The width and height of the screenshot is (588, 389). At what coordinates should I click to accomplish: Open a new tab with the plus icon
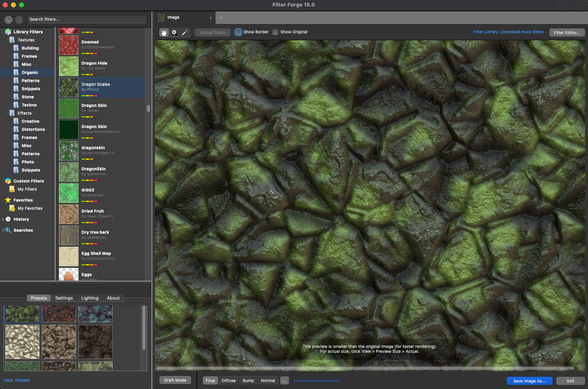221,18
